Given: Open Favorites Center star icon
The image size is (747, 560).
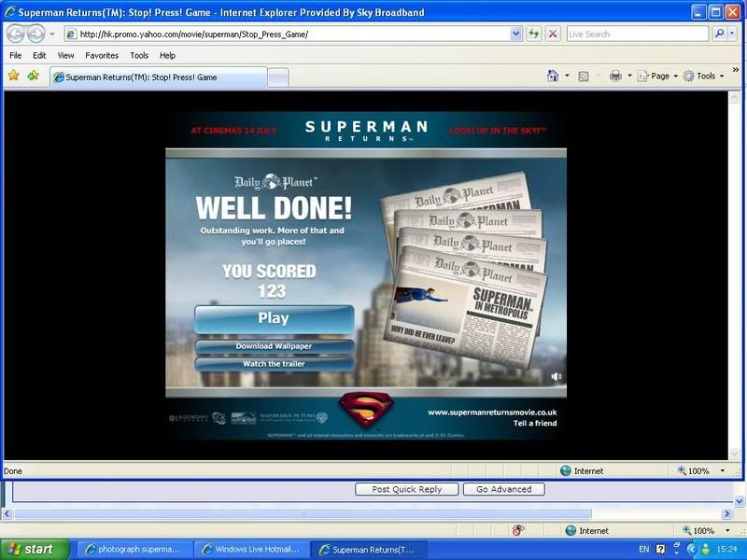Looking at the screenshot, I should pyautogui.click(x=14, y=76).
